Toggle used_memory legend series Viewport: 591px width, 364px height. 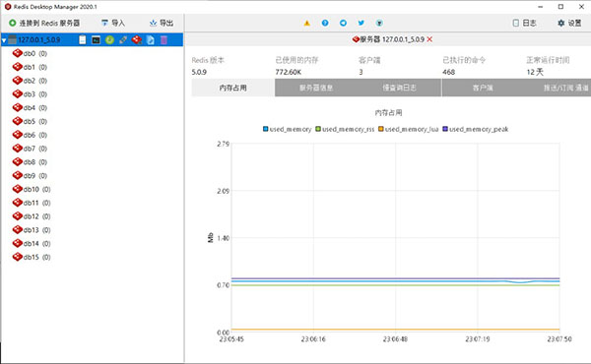click(x=288, y=129)
